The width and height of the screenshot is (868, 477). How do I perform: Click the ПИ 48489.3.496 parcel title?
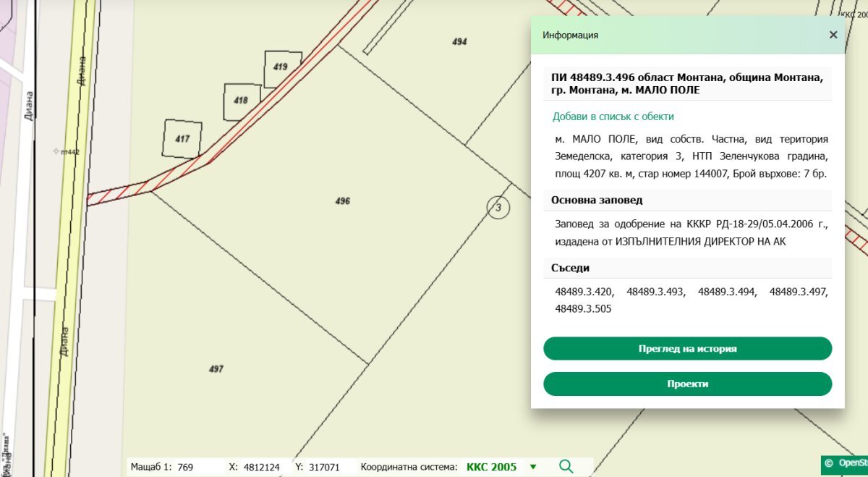click(686, 83)
